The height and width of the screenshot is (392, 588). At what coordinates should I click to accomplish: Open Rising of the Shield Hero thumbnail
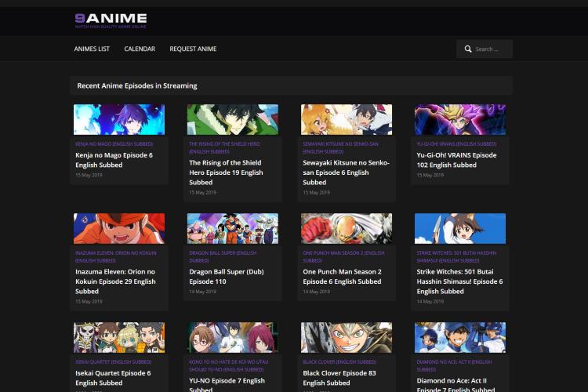pos(233,120)
